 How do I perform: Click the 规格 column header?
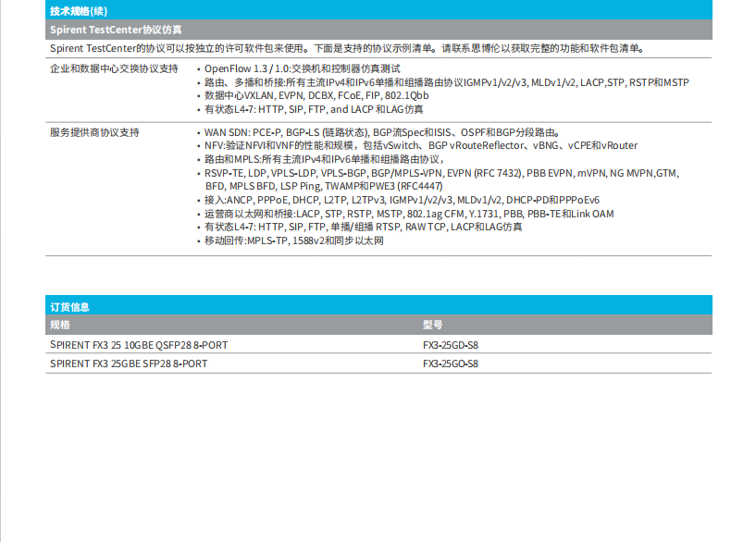(x=59, y=325)
